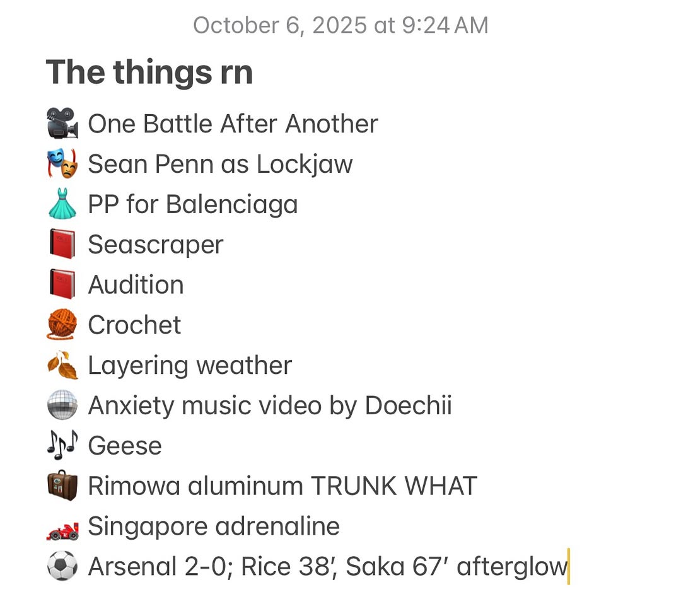
Task: Click the soccer ball emoji
Action: point(62,567)
